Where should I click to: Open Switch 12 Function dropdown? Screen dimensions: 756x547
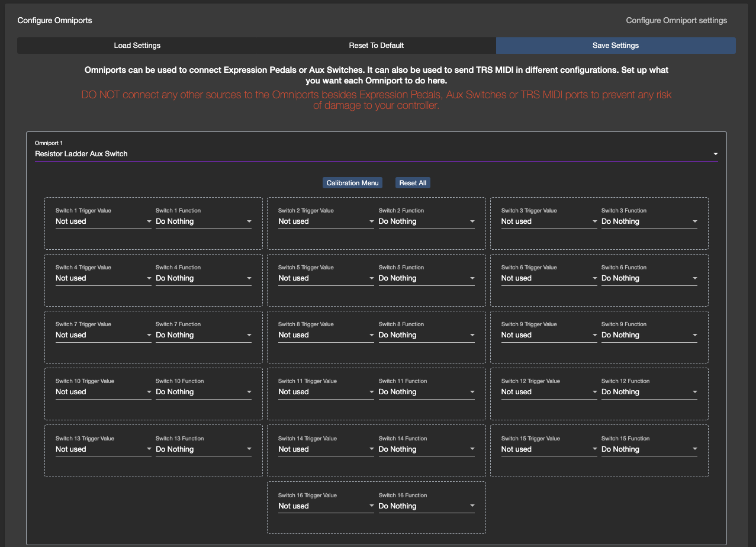pyautogui.click(x=649, y=392)
